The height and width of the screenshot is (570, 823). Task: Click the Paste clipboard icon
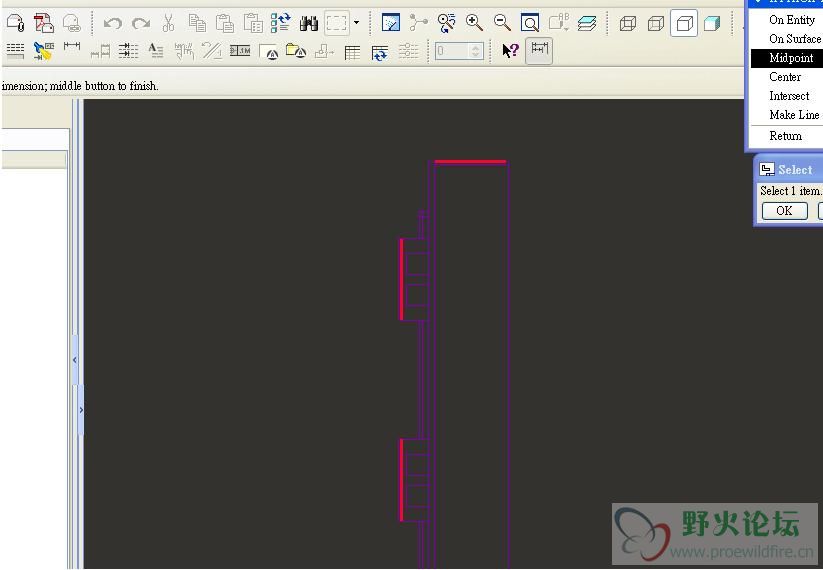coord(225,23)
